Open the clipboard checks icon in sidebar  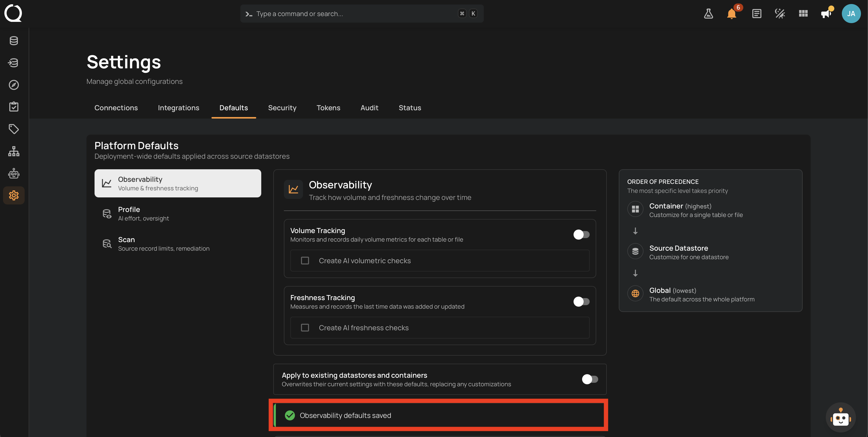pyautogui.click(x=14, y=107)
